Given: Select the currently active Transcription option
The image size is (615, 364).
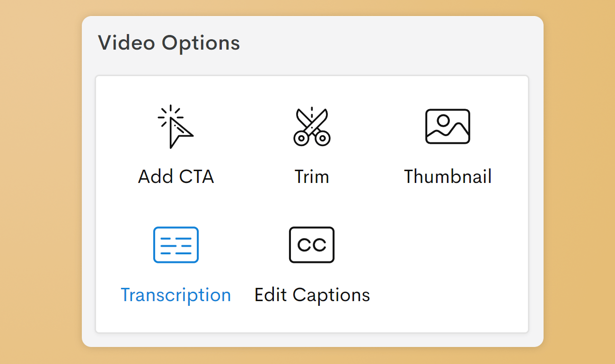Looking at the screenshot, I should (x=176, y=265).
